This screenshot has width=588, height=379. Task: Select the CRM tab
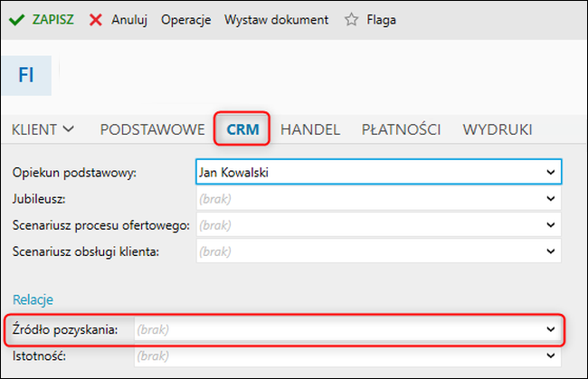point(242,129)
